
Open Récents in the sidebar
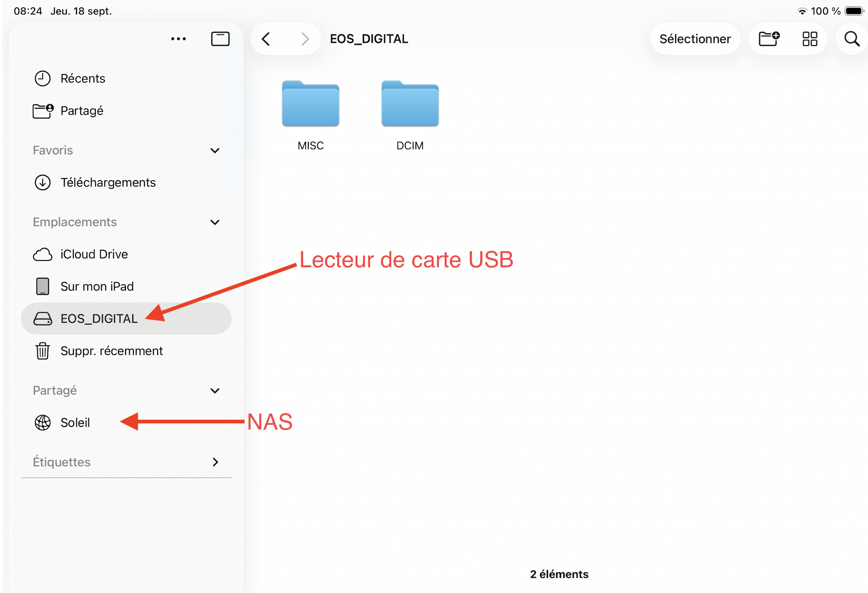pyautogui.click(x=82, y=78)
